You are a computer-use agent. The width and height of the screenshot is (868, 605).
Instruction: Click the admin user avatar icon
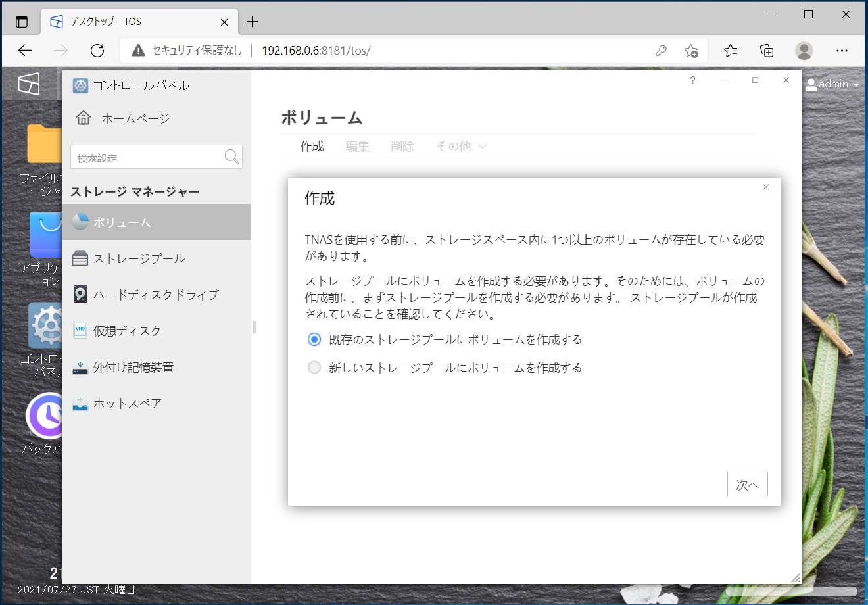coord(811,84)
